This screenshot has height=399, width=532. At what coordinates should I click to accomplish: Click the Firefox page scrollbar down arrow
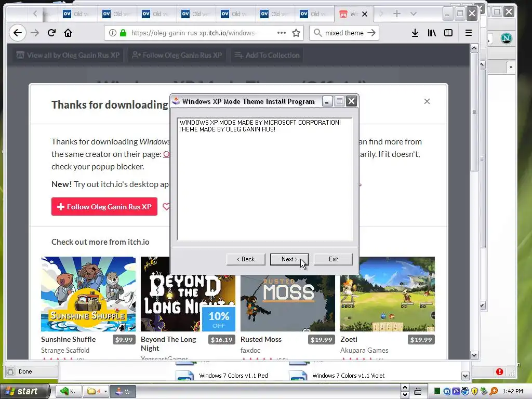point(474,355)
